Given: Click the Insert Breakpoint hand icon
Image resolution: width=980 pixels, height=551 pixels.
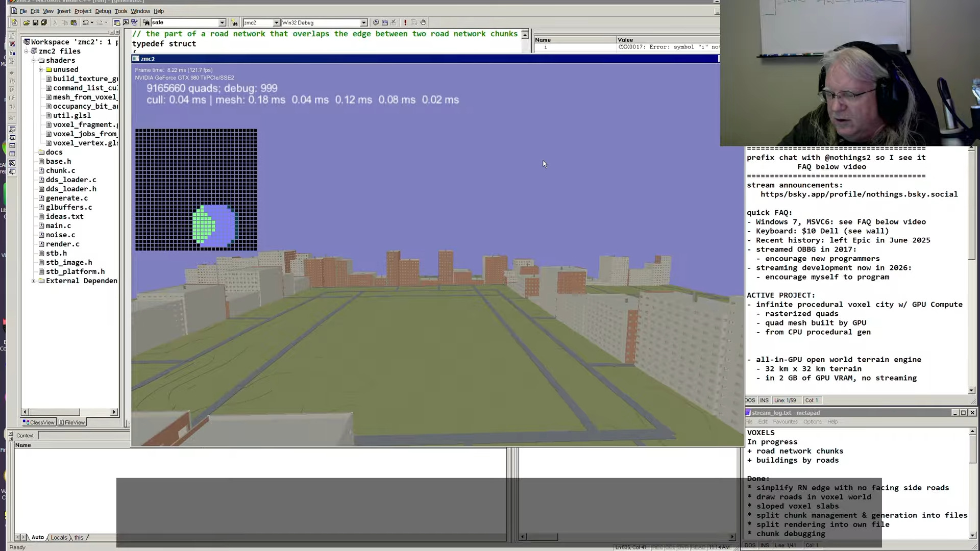Looking at the screenshot, I should click(x=423, y=22).
